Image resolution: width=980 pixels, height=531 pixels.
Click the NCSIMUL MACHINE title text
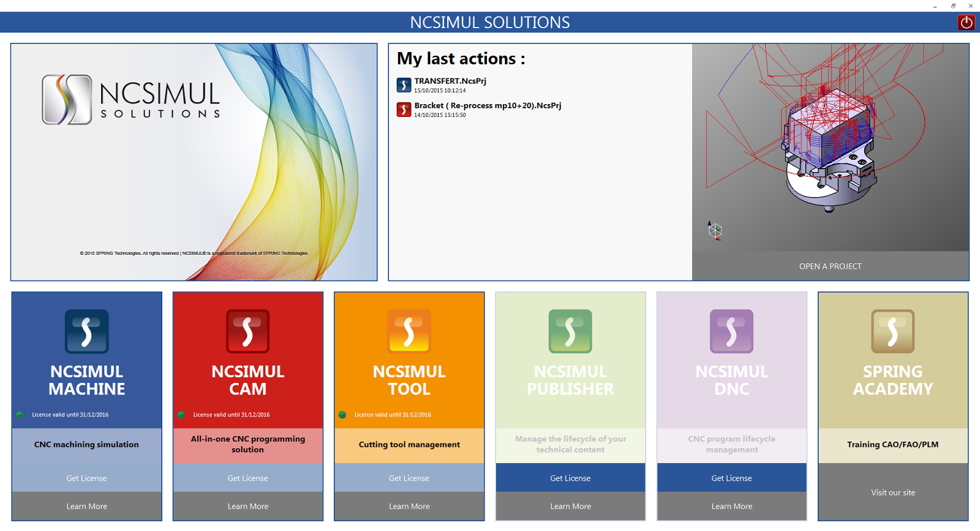87,380
